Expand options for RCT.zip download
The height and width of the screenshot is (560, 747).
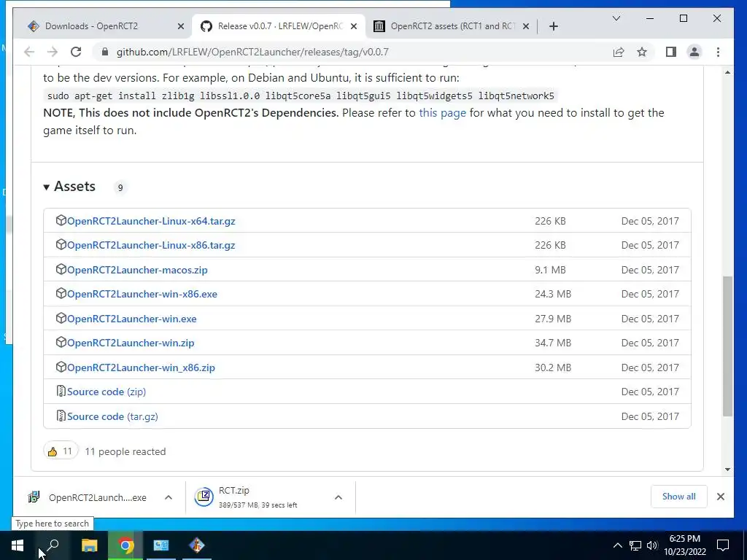(x=338, y=497)
